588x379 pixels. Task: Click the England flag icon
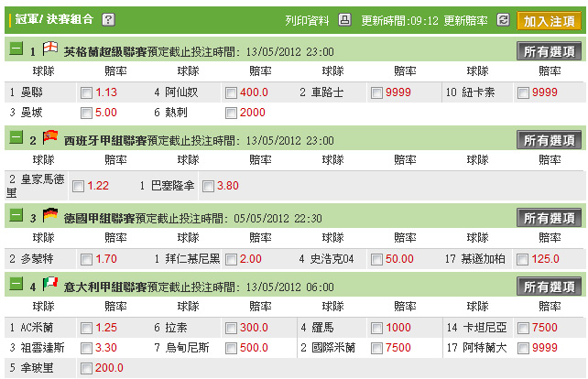(x=50, y=49)
